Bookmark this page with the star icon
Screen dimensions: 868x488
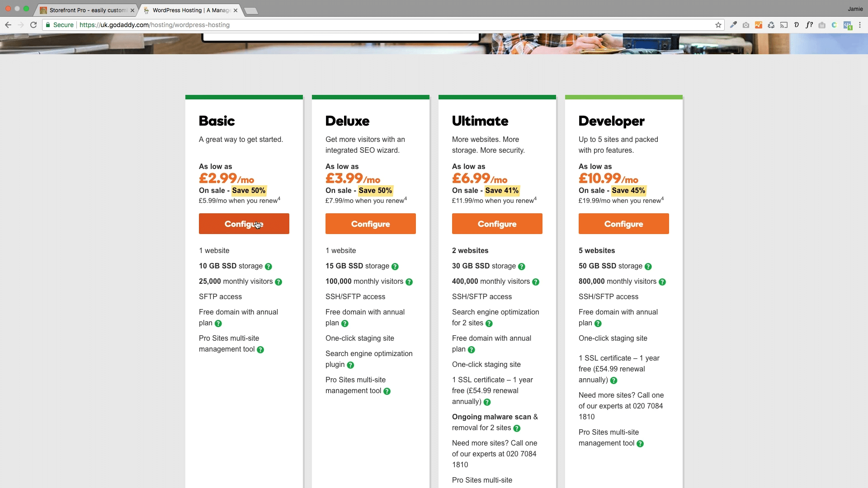[718, 25]
